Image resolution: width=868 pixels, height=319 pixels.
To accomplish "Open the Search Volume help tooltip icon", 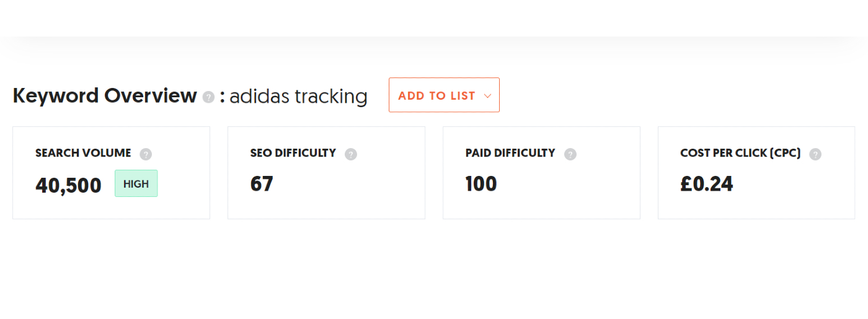I will click(146, 154).
